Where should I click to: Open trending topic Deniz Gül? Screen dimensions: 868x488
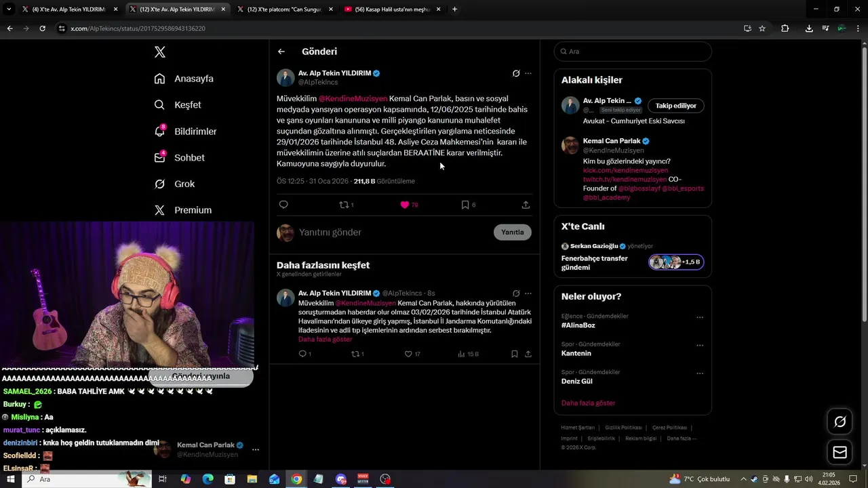click(577, 382)
